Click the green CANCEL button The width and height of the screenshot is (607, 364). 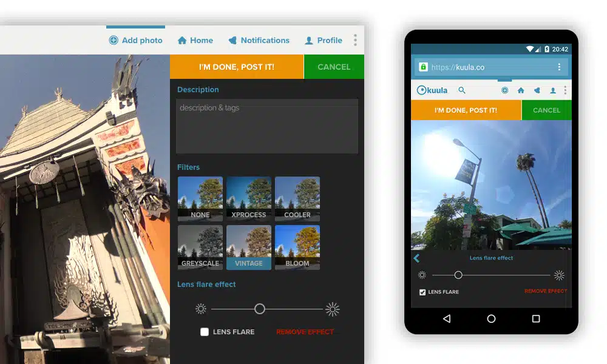(x=334, y=67)
